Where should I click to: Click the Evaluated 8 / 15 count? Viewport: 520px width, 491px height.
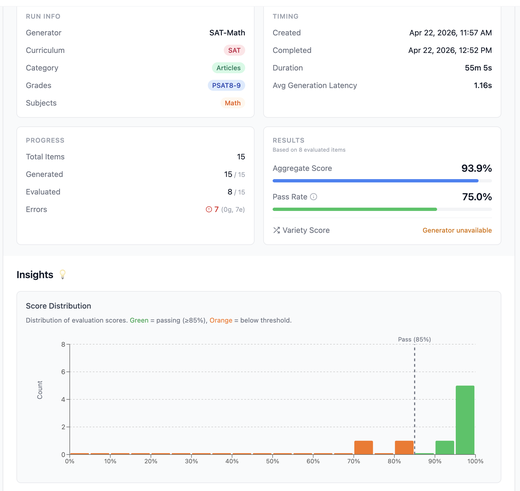coord(236,192)
